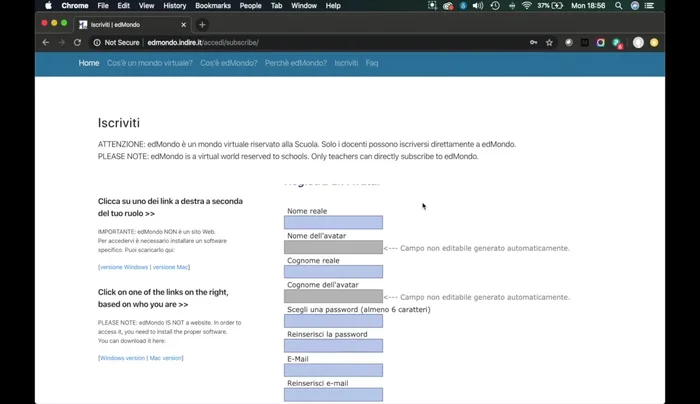Go to Home in the site navbar

coord(89,63)
